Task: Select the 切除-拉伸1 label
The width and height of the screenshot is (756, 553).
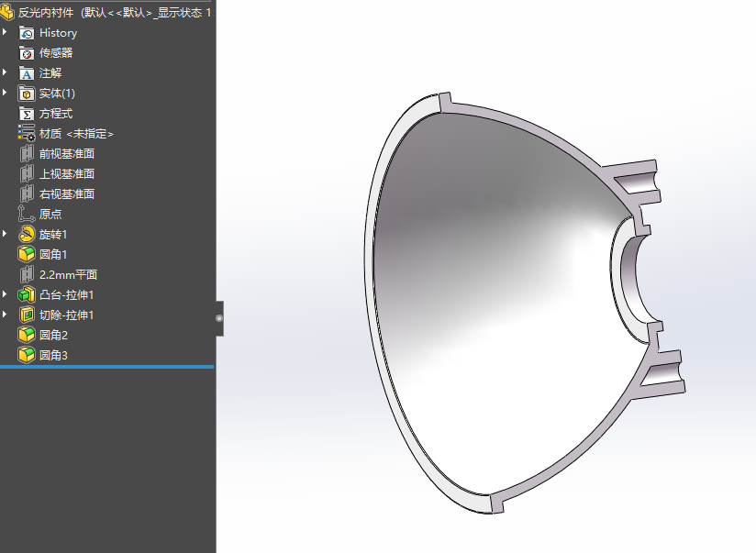Action: pos(67,315)
